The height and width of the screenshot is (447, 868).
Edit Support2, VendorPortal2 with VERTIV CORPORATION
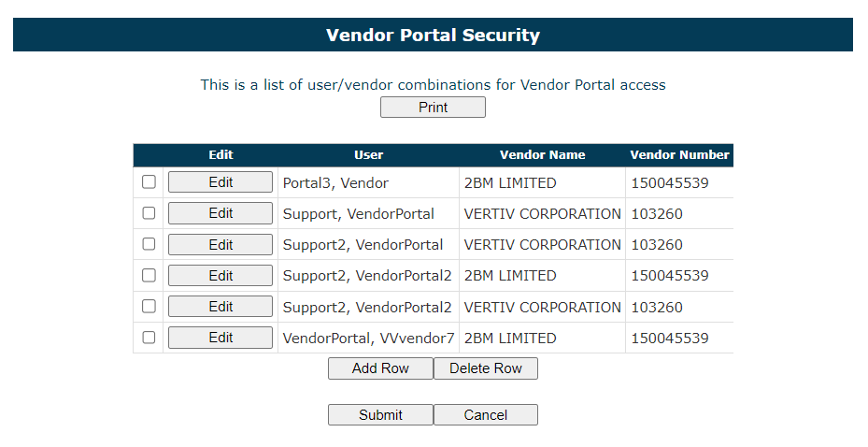tap(221, 307)
